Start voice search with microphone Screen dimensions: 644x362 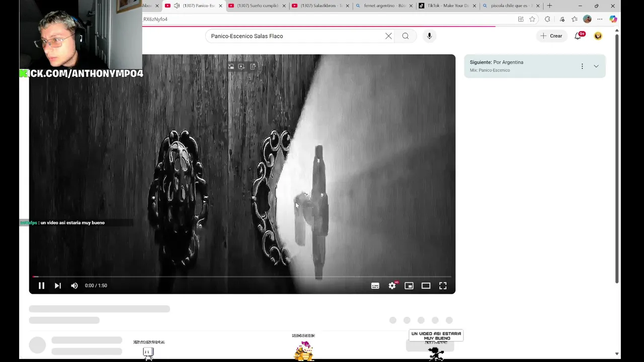point(429,36)
